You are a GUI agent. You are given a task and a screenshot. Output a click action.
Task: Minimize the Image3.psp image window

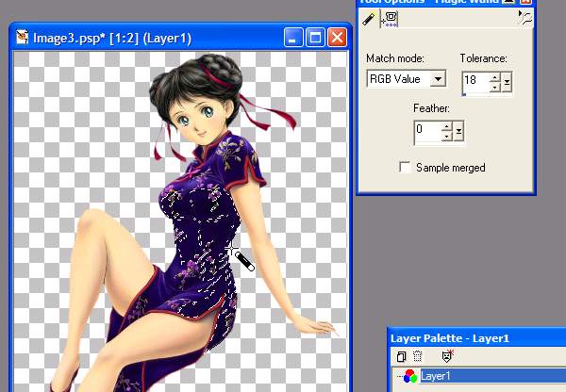(293, 38)
